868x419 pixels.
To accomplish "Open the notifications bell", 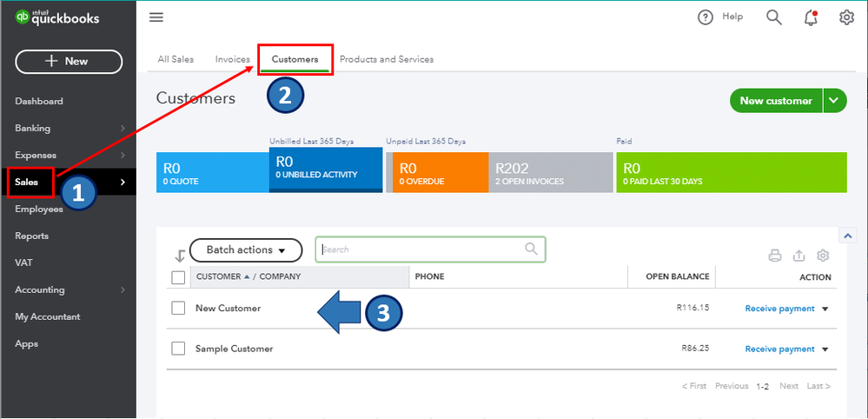I will click(811, 17).
